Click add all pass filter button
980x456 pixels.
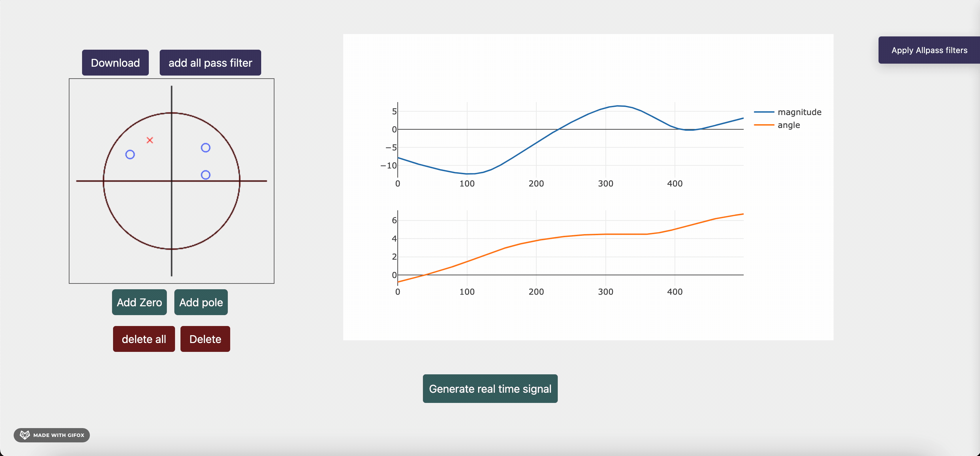(x=210, y=63)
